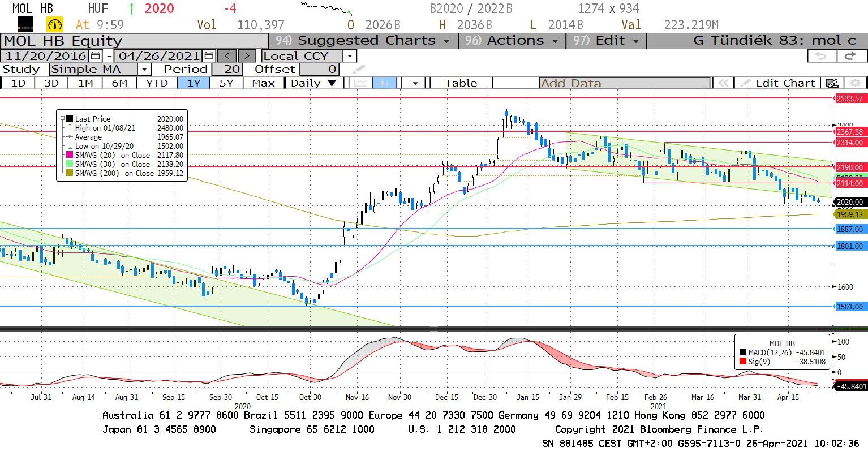Open the Edit dropdown menu
Screen dimensions: 868x460
[605, 41]
